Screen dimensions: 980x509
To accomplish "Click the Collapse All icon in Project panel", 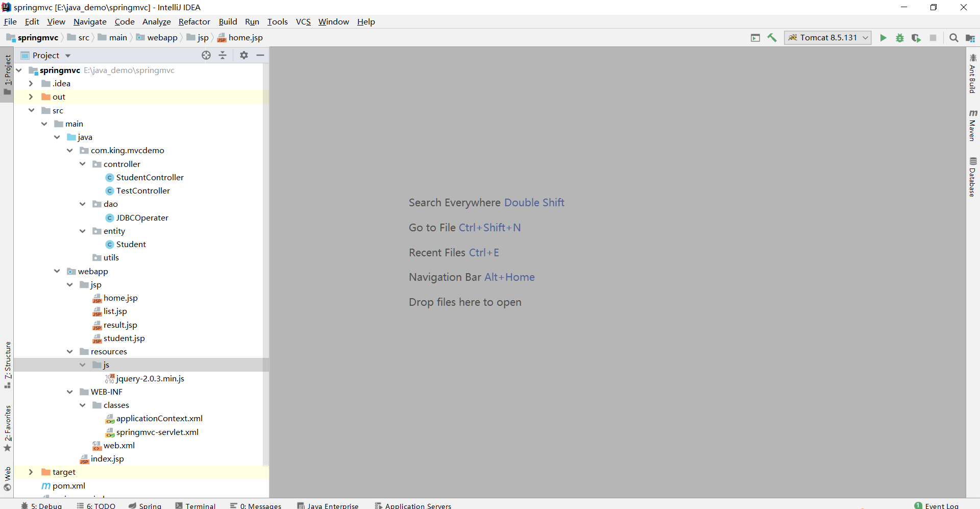I will tap(223, 55).
